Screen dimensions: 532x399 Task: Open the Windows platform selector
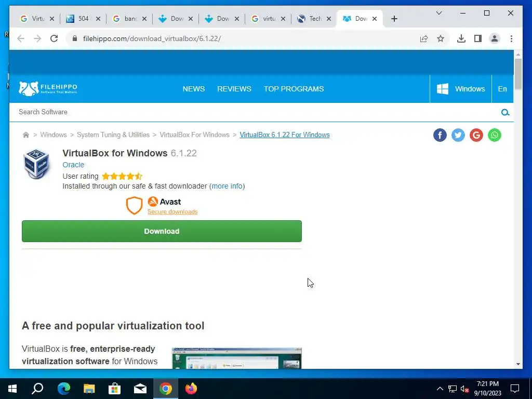(461, 89)
